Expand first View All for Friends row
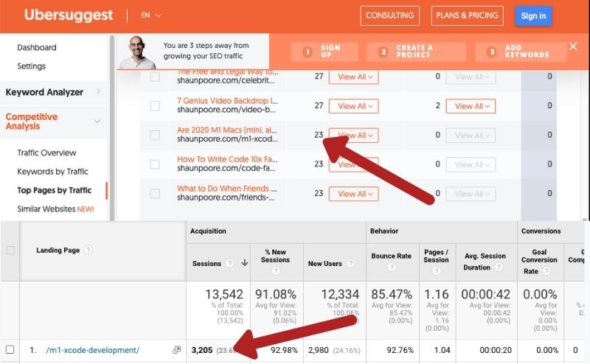Image resolution: width=590 pixels, height=364 pixels. [x=354, y=194]
